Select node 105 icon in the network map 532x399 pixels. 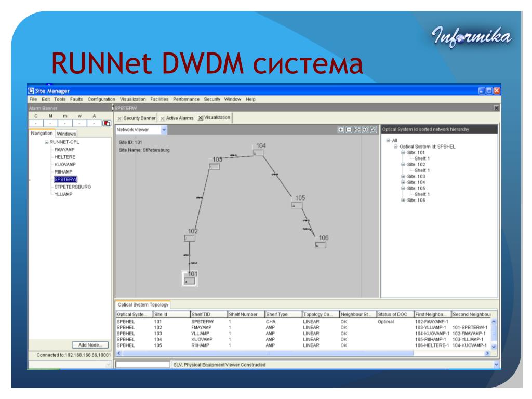pos(297,205)
